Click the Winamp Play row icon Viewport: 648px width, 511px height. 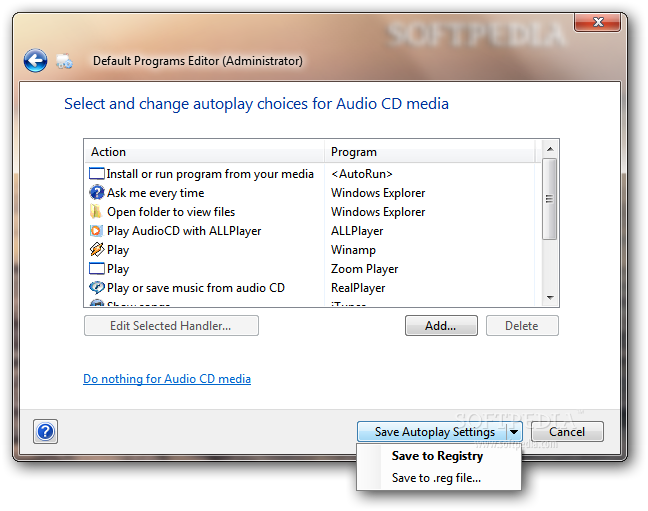click(97, 249)
